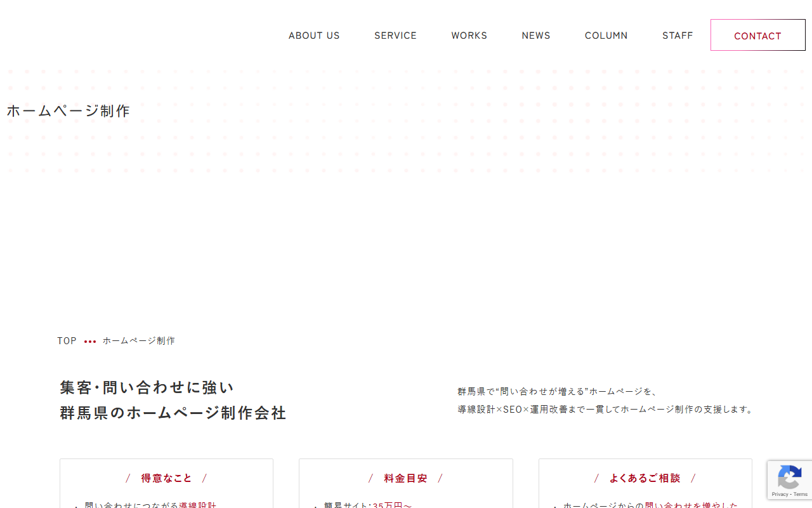Click the 料金目安 card heading
This screenshot has width=812, height=508.
point(405,478)
